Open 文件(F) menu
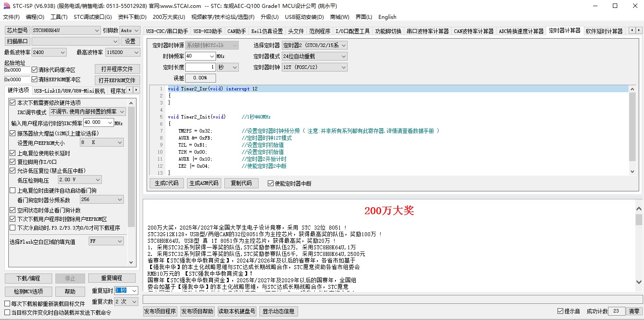 pyautogui.click(x=11, y=17)
